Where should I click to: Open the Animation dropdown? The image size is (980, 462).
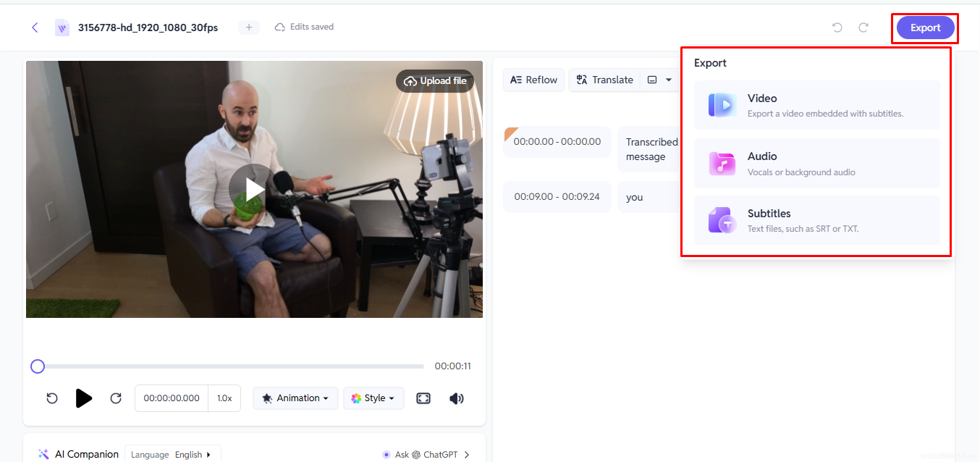[x=295, y=398]
